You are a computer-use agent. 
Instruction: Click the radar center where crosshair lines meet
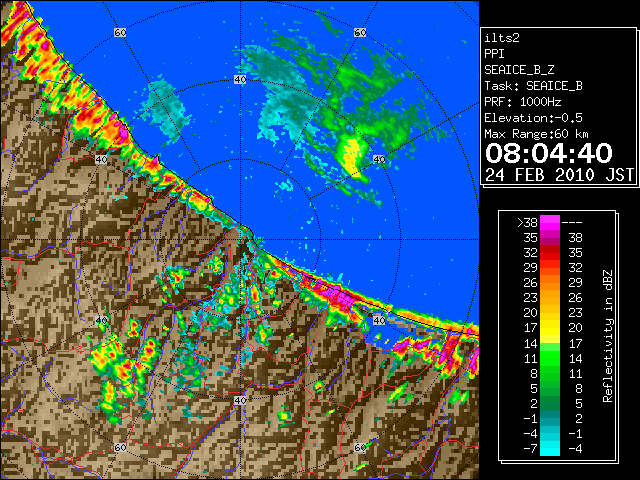click(240, 240)
